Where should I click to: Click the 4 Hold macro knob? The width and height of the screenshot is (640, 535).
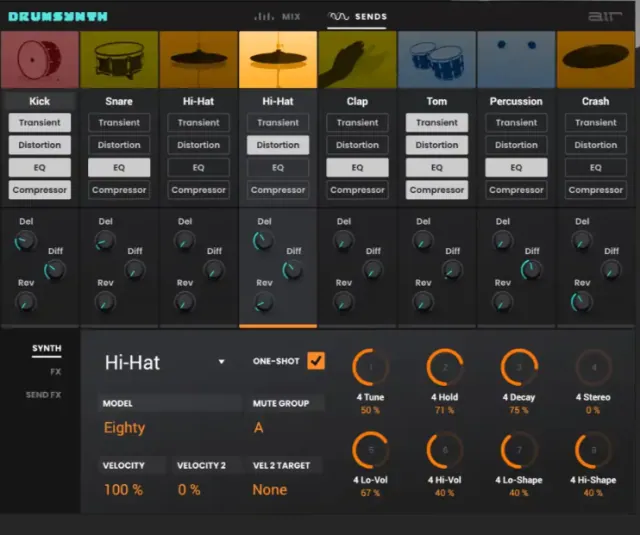click(x=445, y=367)
